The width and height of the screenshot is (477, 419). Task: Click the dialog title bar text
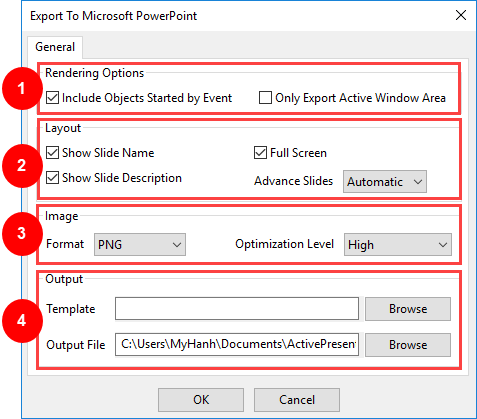pyautogui.click(x=113, y=16)
